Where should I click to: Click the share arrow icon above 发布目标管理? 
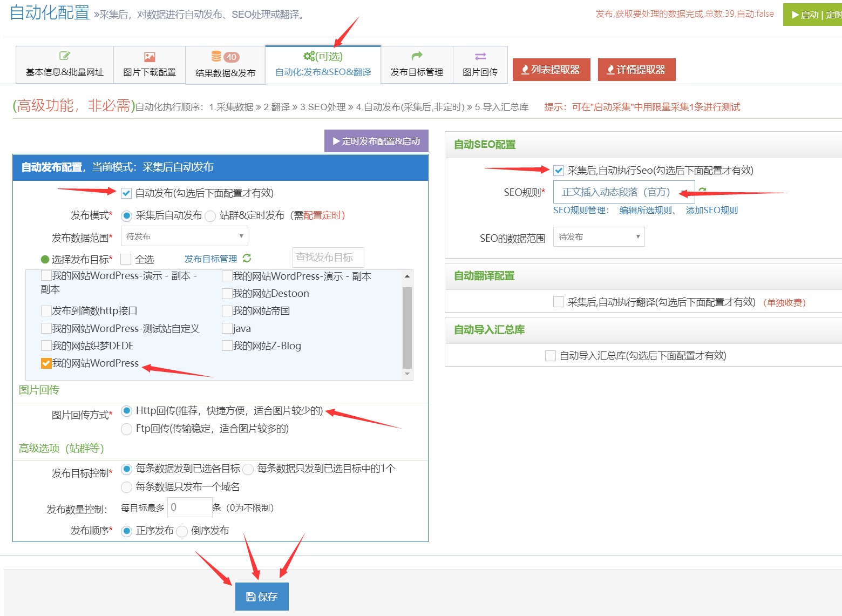417,56
